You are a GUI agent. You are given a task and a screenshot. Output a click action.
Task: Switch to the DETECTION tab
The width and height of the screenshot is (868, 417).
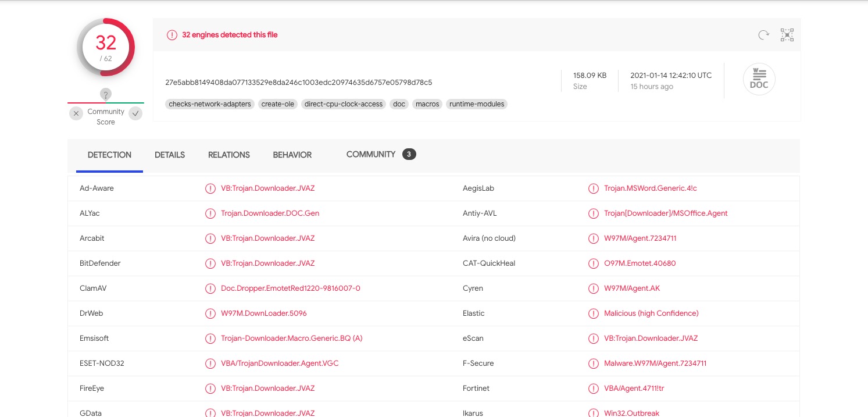(109, 155)
